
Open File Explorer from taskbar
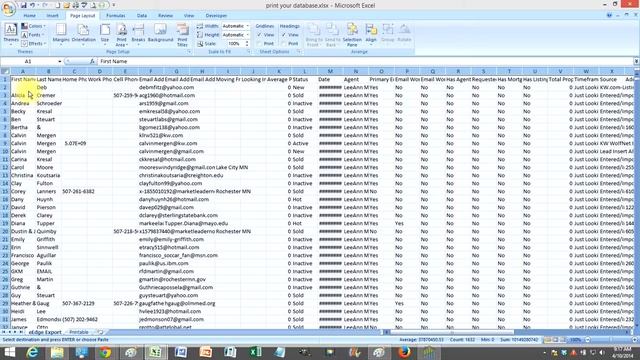point(57,352)
